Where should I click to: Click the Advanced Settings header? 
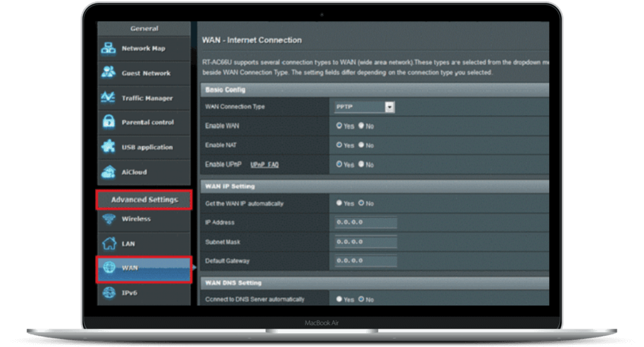coord(144,200)
